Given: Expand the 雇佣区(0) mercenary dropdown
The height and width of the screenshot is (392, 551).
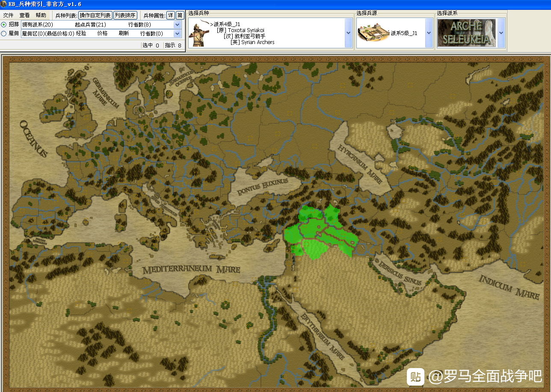Looking at the screenshot, I should tap(178, 33).
